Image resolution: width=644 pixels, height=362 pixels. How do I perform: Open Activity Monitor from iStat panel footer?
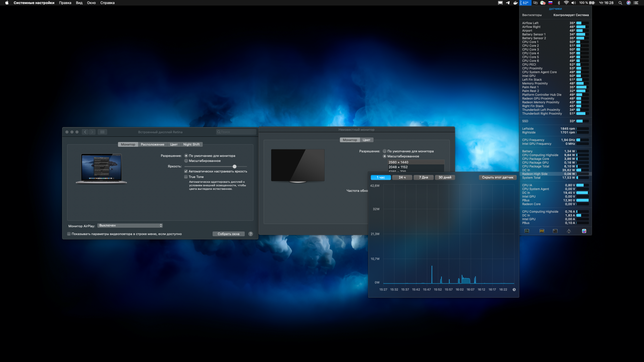pyautogui.click(x=527, y=231)
